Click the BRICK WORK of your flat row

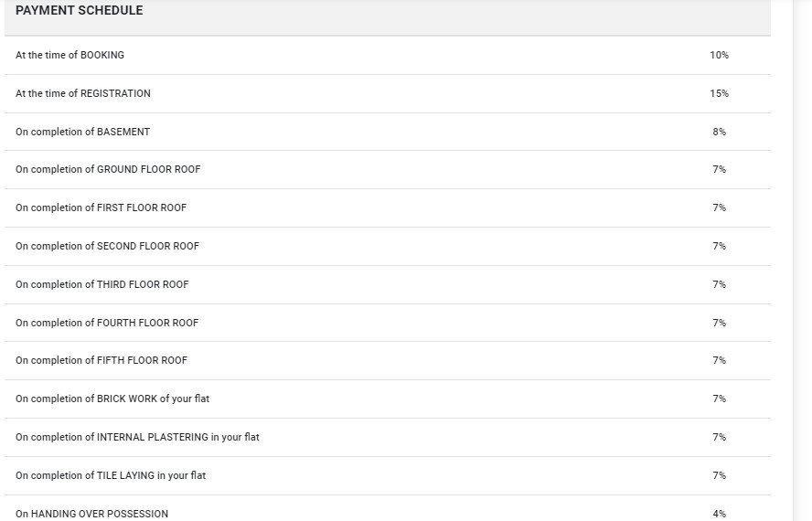point(112,399)
